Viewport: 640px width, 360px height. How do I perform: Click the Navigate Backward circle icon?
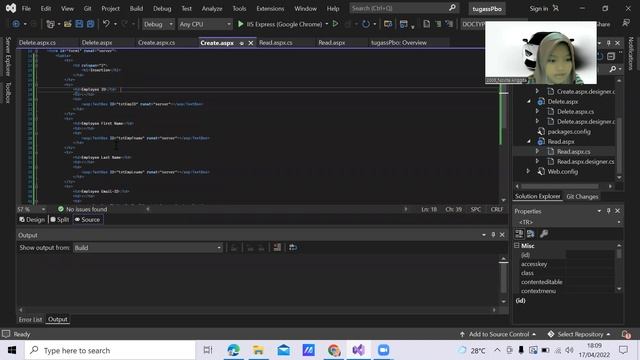pyautogui.click(x=16, y=24)
